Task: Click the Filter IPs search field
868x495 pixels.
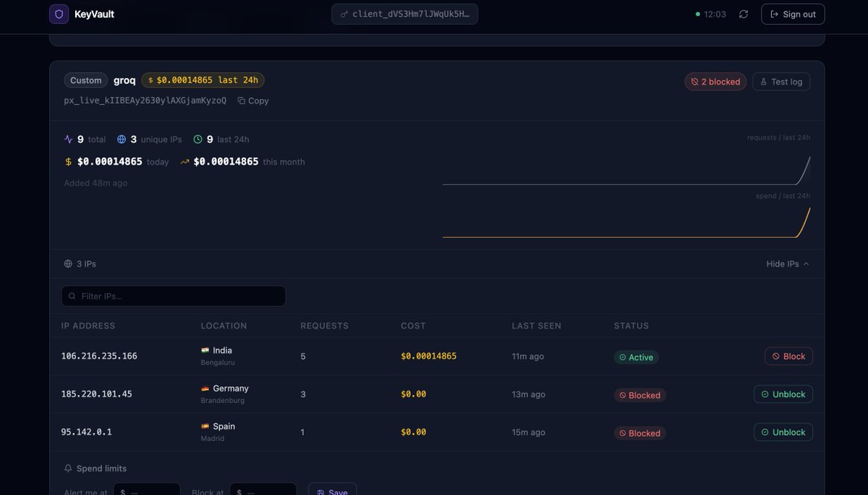Action: point(174,296)
